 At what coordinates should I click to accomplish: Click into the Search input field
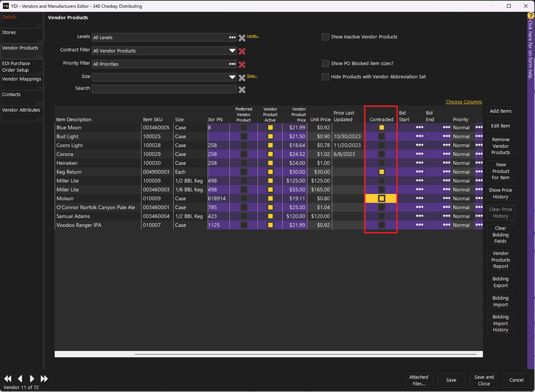point(164,89)
